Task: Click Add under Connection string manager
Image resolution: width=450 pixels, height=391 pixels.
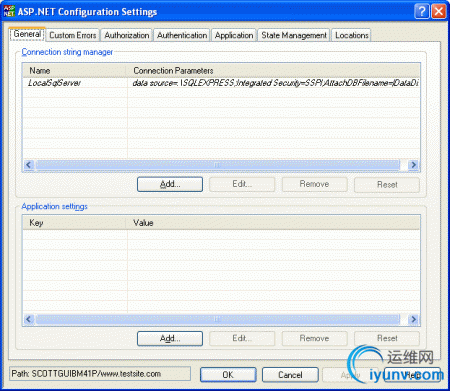Action: pyautogui.click(x=170, y=184)
